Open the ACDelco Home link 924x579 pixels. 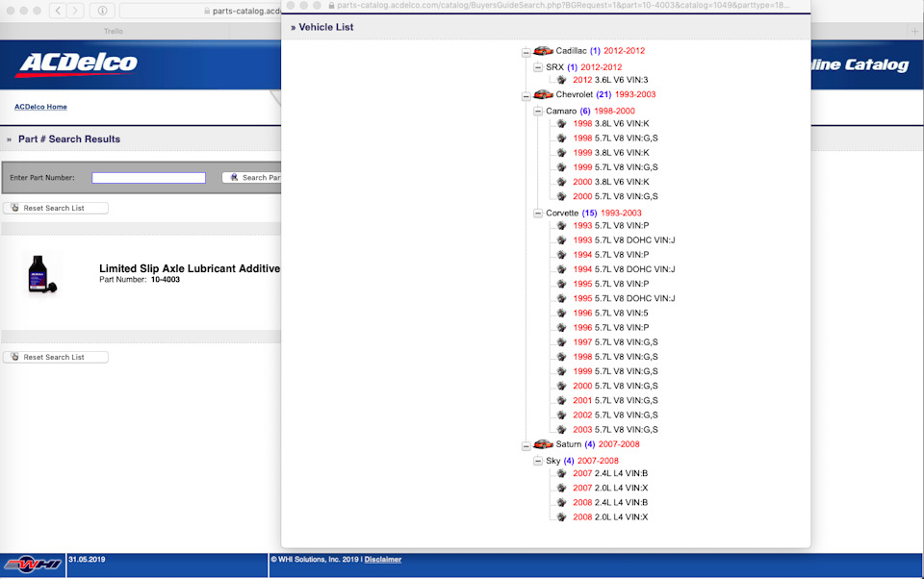(40, 107)
